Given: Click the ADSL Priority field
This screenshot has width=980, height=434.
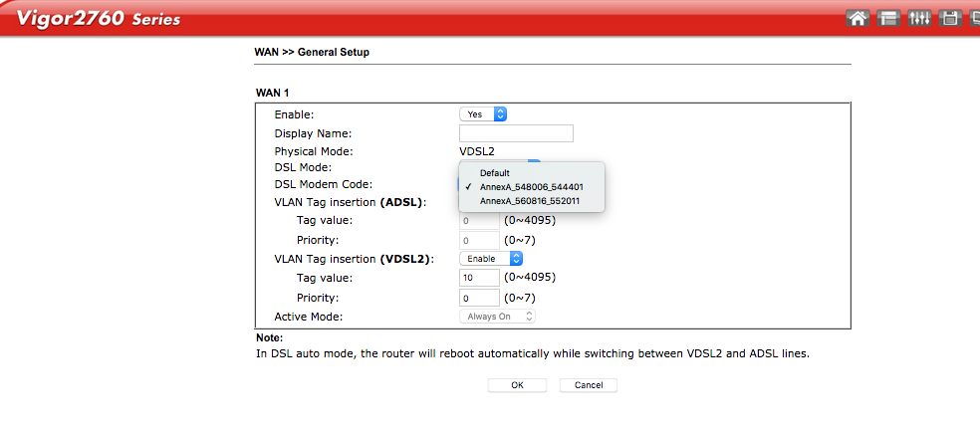Looking at the screenshot, I should [479, 241].
